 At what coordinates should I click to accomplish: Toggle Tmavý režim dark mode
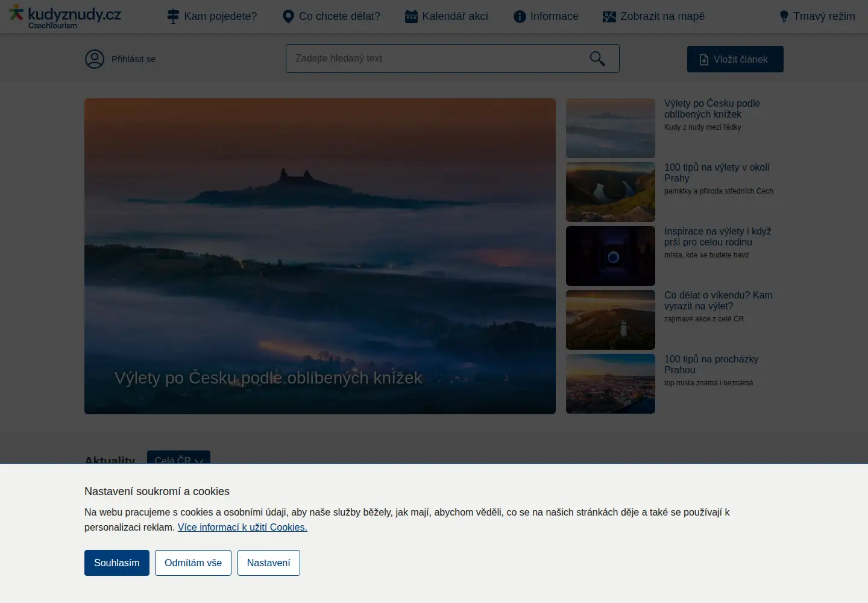[x=817, y=16]
